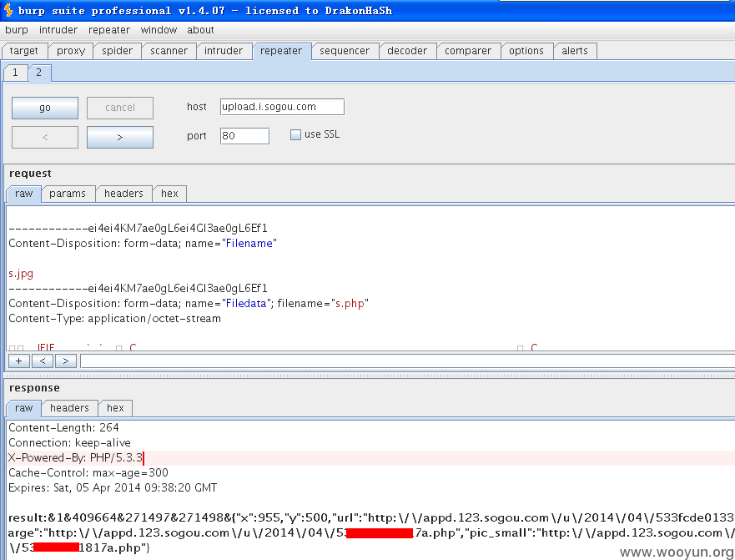Click the Content-Type application/octet-stream line
This screenshot has height=560, width=735.
coord(115,319)
